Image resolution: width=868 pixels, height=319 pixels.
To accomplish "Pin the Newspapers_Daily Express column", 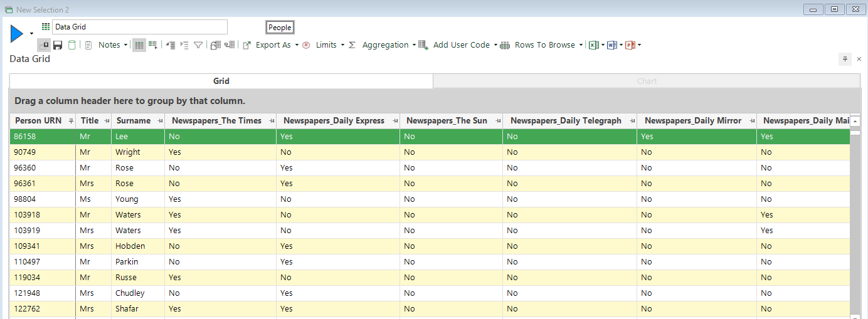I will pyautogui.click(x=394, y=121).
